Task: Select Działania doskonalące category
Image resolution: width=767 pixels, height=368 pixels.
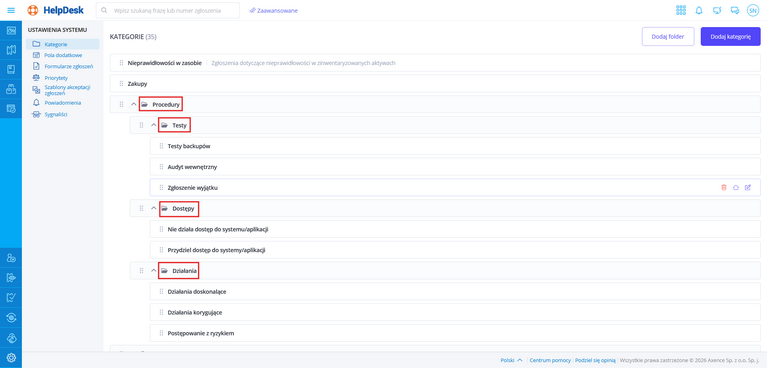Action: tap(455, 291)
